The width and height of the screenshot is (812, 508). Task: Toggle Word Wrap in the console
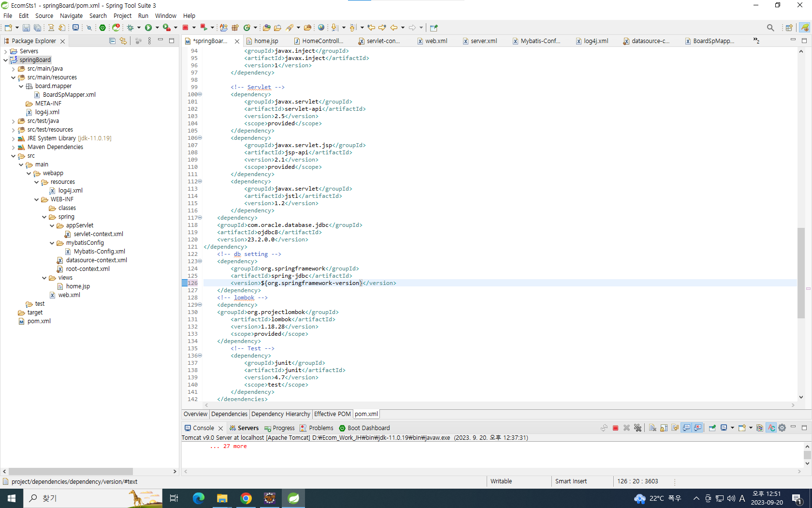(675, 428)
